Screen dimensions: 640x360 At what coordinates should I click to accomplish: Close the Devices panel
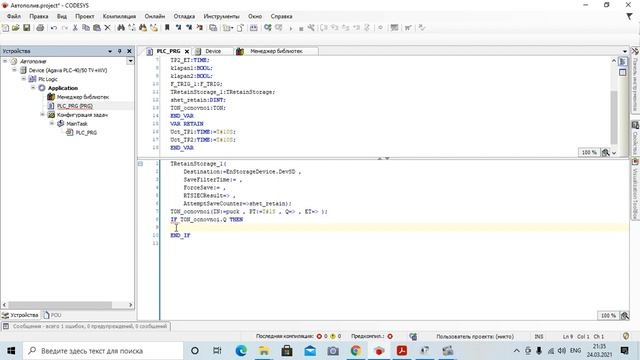129,51
